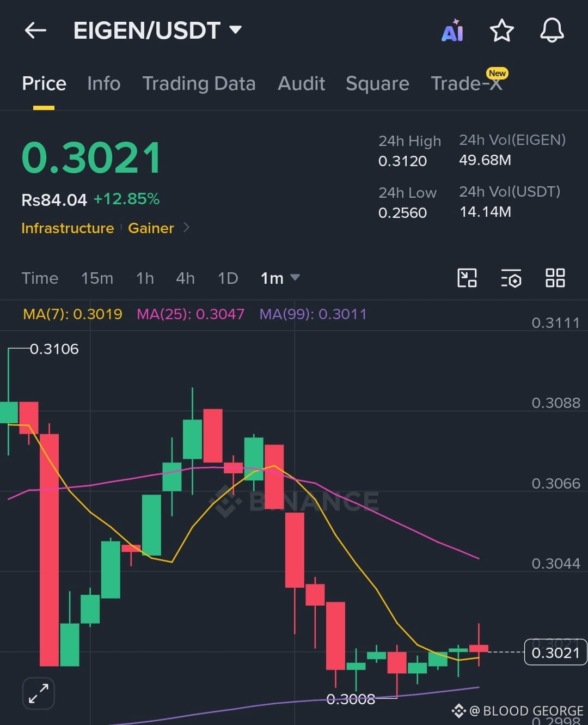
Task: Open the AI assistant icon
Action: tap(452, 31)
